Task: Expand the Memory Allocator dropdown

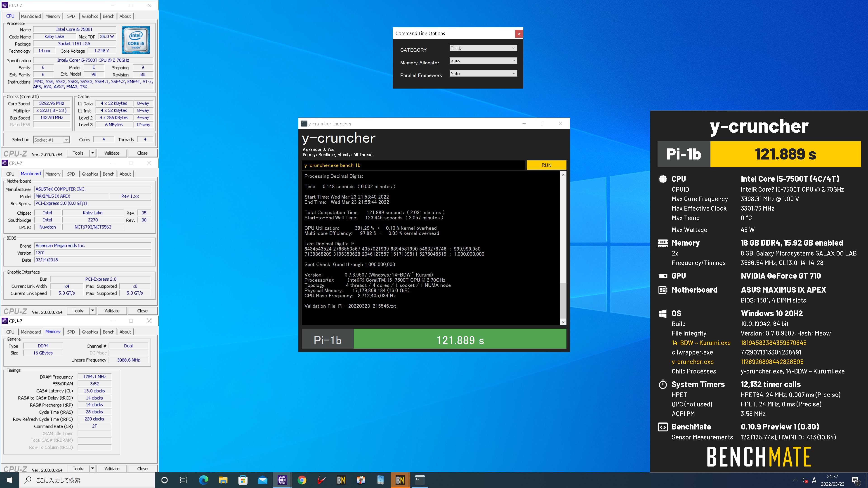Action: (483, 61)
